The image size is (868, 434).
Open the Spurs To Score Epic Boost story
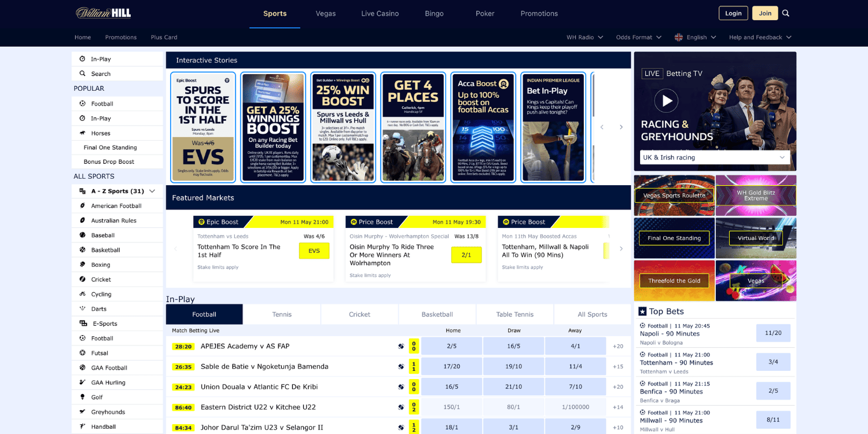click(203, 127)
